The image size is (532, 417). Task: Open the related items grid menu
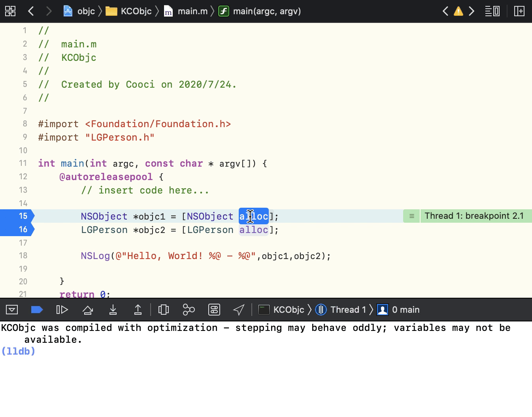(x=10, y=11)
